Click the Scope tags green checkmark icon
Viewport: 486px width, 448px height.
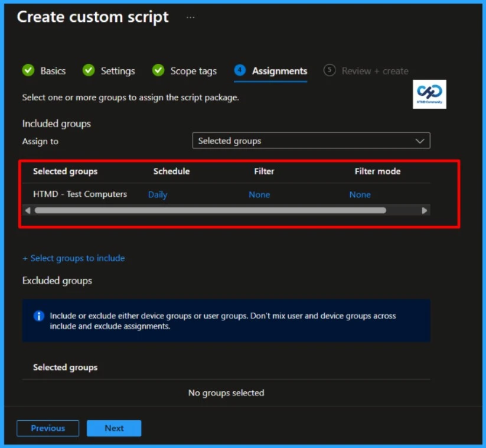[158, 70]
